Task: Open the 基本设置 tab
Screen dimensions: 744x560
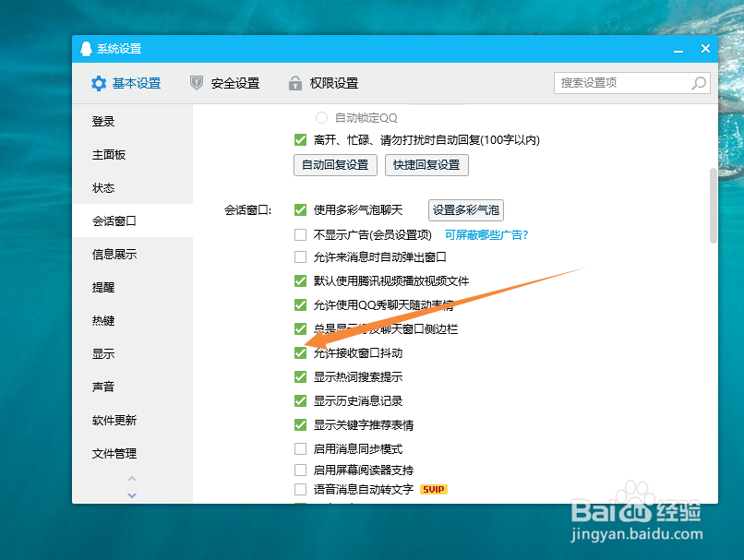Action: [126, 83]
